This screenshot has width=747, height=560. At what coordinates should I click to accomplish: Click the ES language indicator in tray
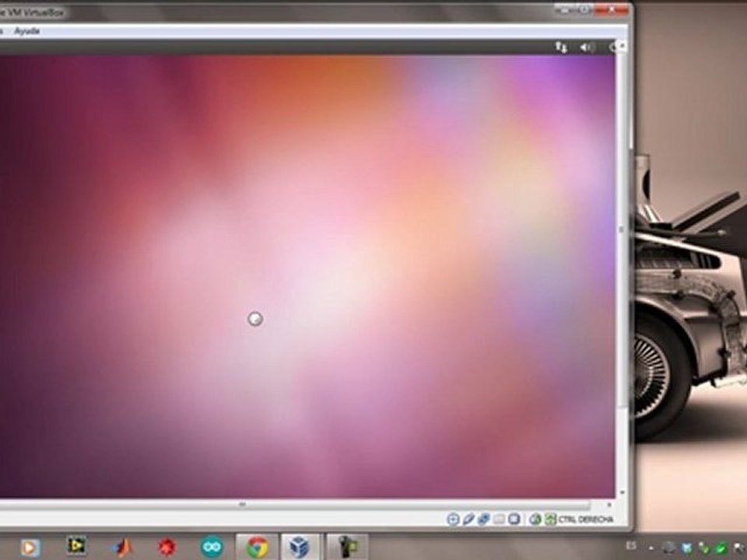tap(631, 546)
